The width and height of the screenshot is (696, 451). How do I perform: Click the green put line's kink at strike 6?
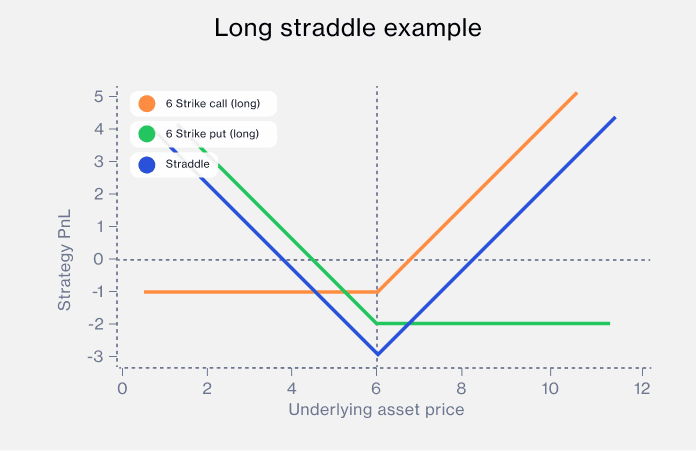point(377,323)
